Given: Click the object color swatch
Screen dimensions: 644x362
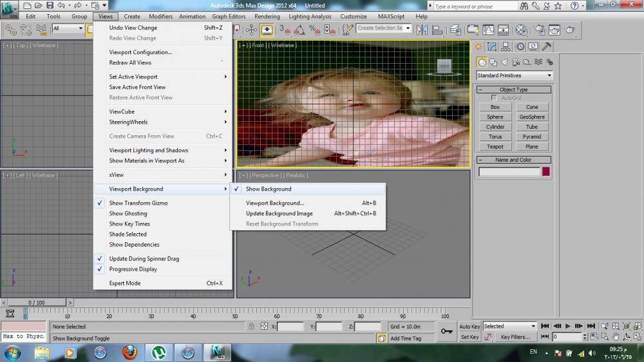Looking at the screenshot, I should tap(546, 172).
